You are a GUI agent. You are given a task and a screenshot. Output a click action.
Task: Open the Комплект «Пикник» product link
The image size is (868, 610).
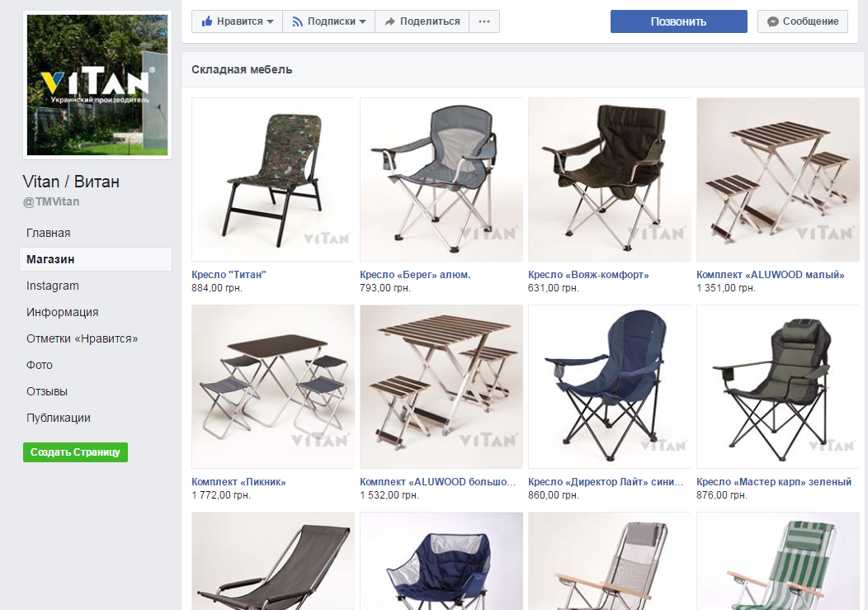pos(238,481)
